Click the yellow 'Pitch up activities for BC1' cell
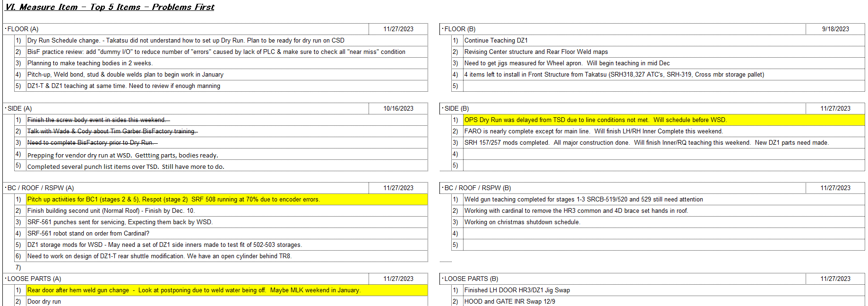 click(173, 200)
